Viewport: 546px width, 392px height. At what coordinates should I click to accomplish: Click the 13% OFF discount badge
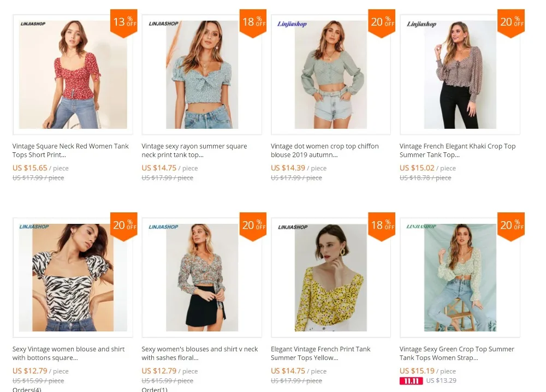coord(123,23)
